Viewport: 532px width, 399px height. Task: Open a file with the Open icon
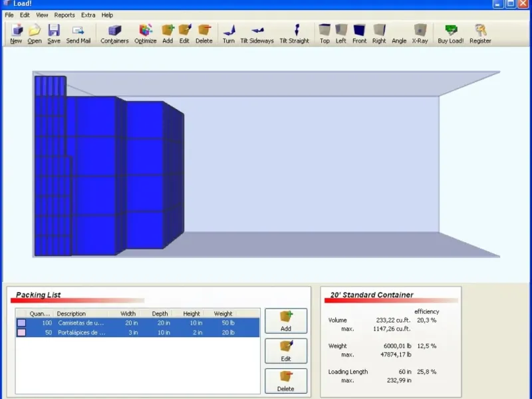tap(35, 34)
